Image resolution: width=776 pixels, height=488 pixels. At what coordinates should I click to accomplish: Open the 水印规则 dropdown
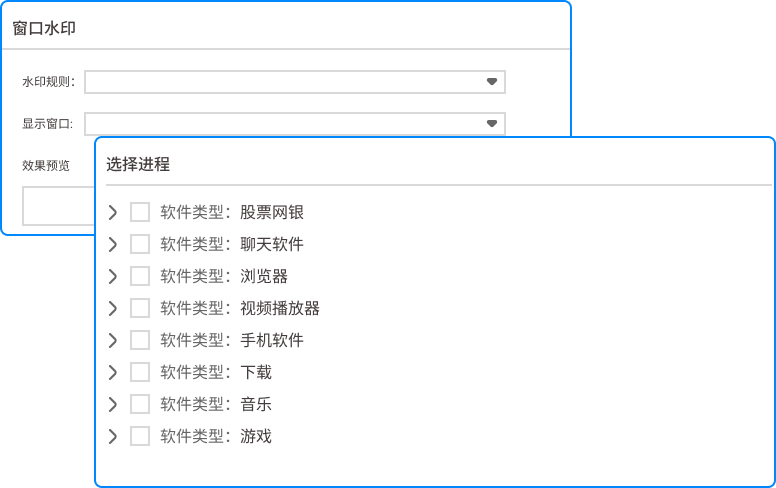click(x=294, y=82)
